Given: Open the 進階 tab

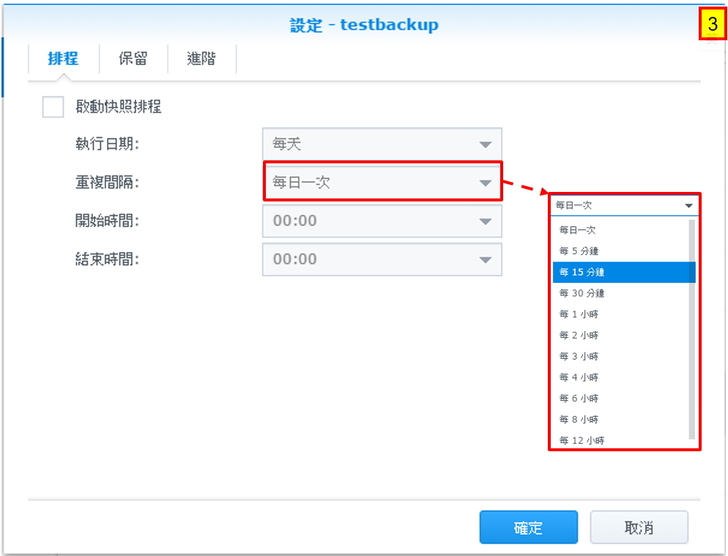Looking at the screenshot, I should [202, 59].
